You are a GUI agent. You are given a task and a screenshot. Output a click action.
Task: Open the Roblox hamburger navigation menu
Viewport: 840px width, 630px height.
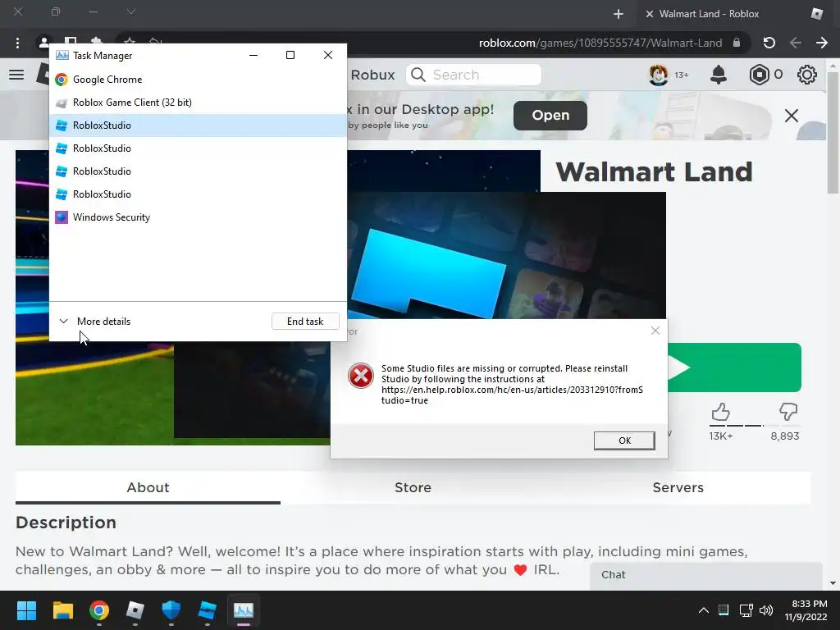[16, 75]
